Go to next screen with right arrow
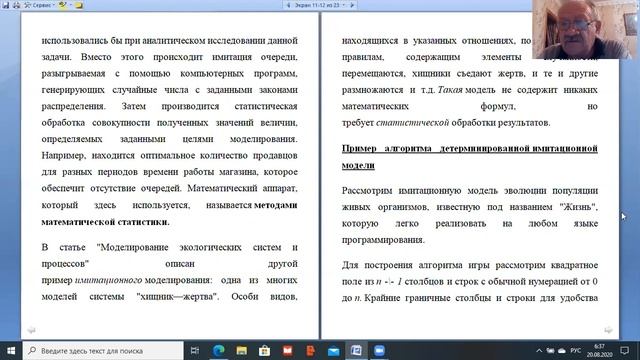This screenshot has height=360, width=640. [x=352, y=5]
